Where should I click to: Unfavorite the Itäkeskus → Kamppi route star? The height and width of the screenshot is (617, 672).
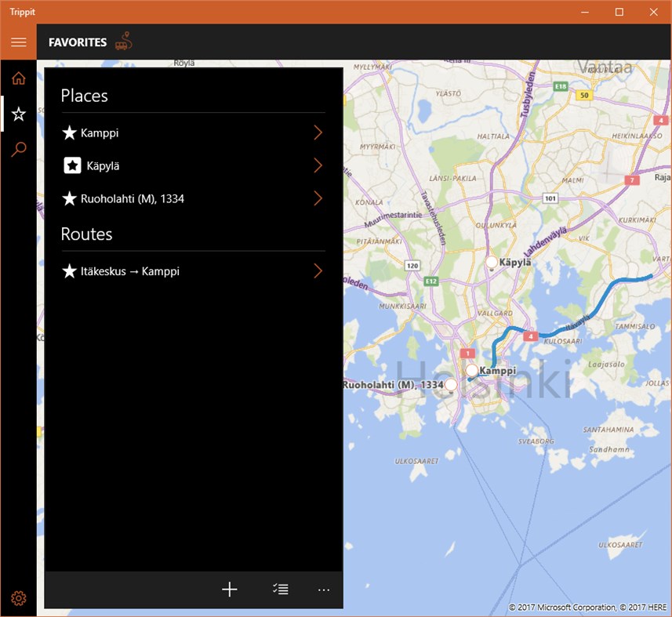pos(69,271)
